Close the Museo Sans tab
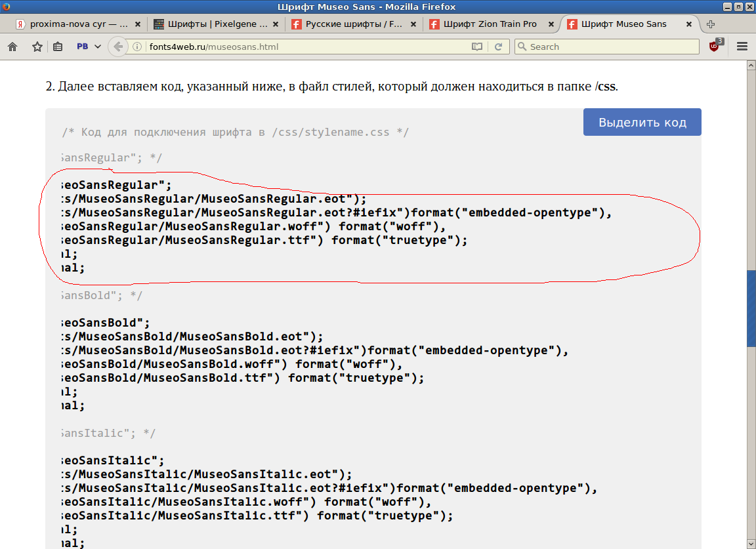Screen dimensions: 756x549 (x=689, y=24)
